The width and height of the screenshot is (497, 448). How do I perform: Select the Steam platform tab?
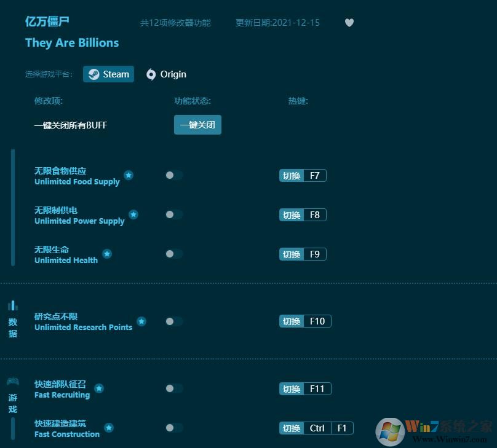pyautogui.click(x=108, y=74)
